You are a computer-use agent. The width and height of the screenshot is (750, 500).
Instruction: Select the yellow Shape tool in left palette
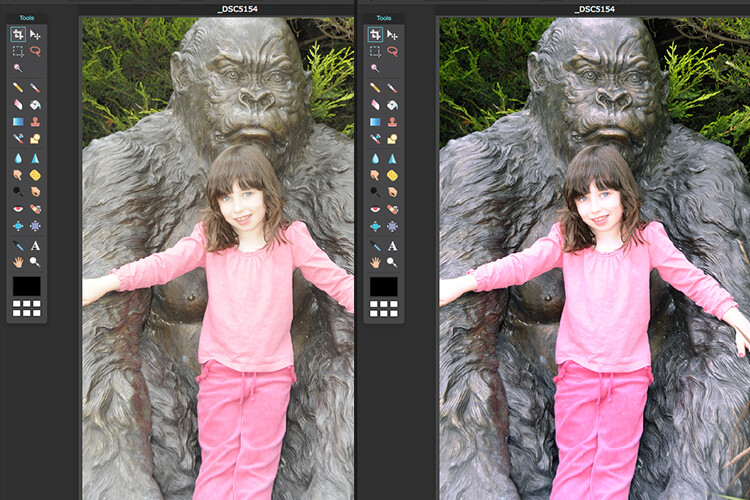pos(35,139)
